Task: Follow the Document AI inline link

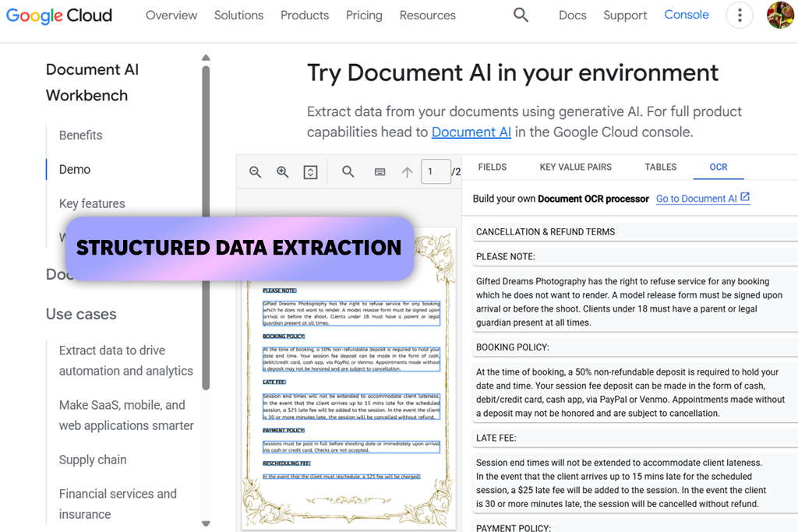Action: [471, 132]
